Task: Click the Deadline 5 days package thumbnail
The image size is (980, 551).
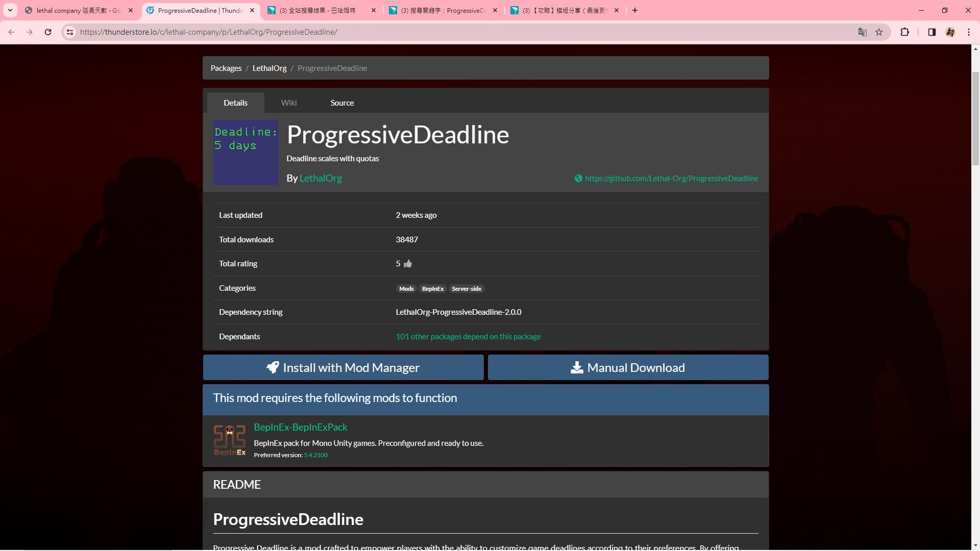Action: click(246, 153)
